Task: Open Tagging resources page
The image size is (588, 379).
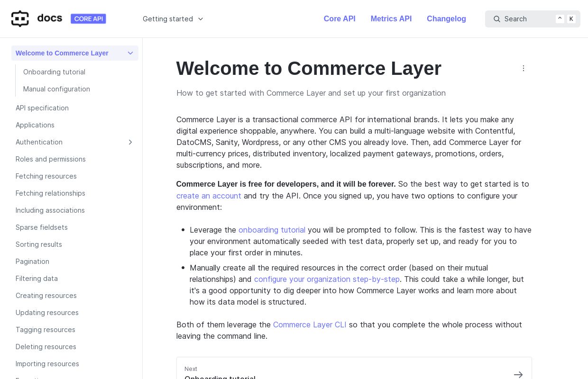Action: [46, 330]
